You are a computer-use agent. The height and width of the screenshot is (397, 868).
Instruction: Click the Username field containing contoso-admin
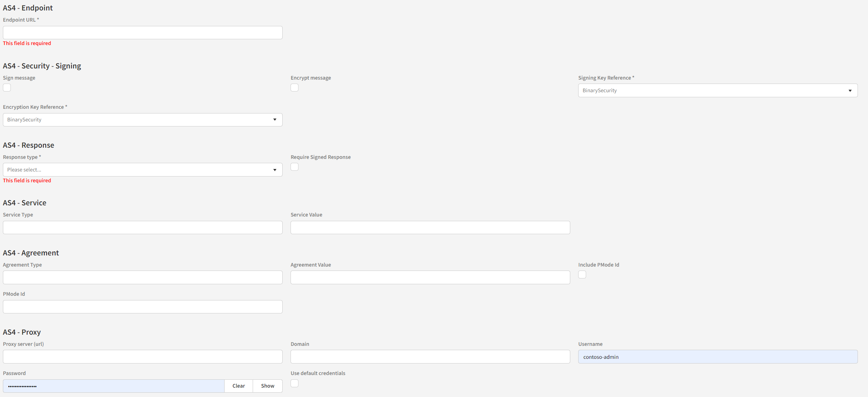(x=717, y=357)
